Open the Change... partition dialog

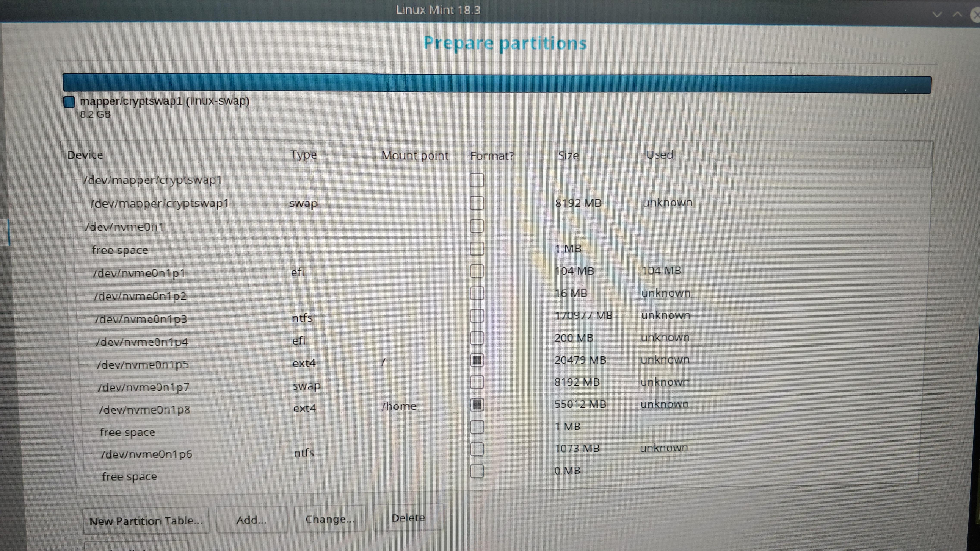pyautogui.click(x=329, y=519)
